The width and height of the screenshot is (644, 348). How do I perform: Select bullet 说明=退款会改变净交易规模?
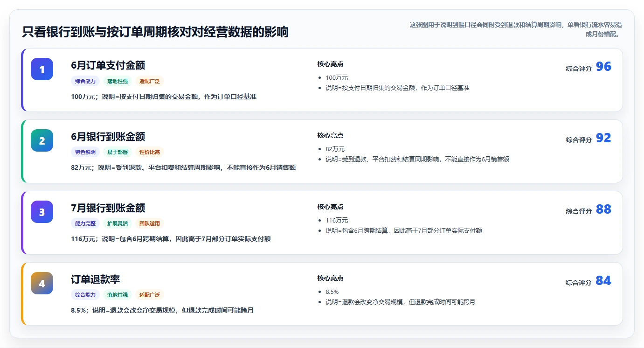pos(400,302)
